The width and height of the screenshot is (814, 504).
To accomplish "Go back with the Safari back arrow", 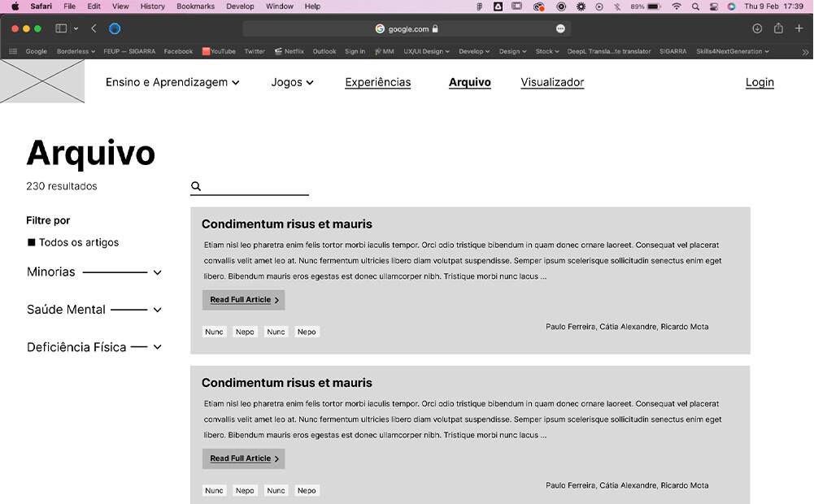I will click(x=94, y=28).
